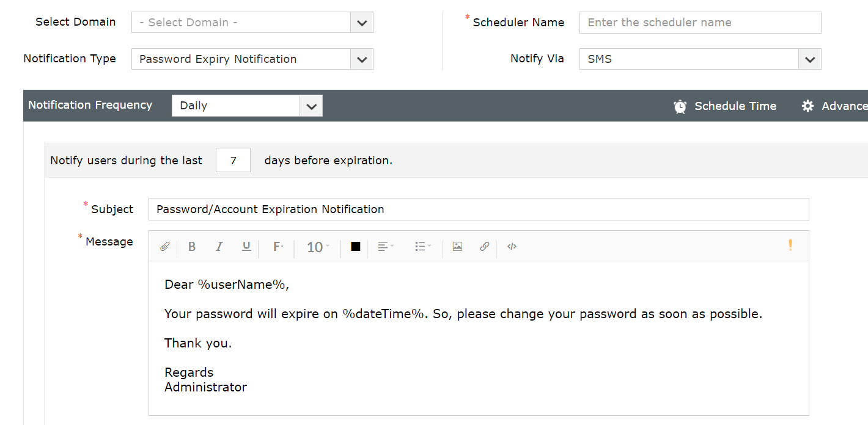The height and width of the screenshot is (425, 868).
Task: Click the attachment paperclip icon
Action: [164, 247]
